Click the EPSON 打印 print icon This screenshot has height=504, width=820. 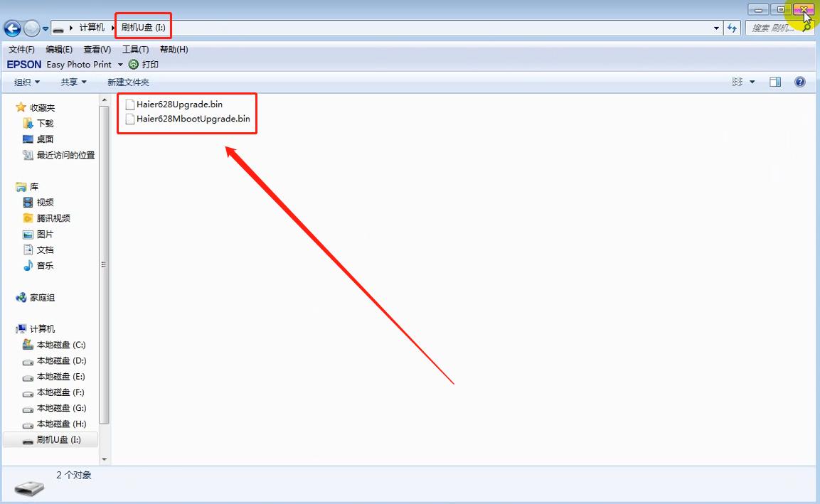click(134, 64)
